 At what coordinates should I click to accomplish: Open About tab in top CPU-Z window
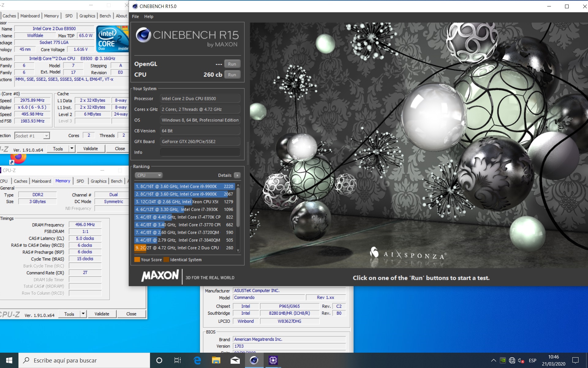(x=121, y=16)
